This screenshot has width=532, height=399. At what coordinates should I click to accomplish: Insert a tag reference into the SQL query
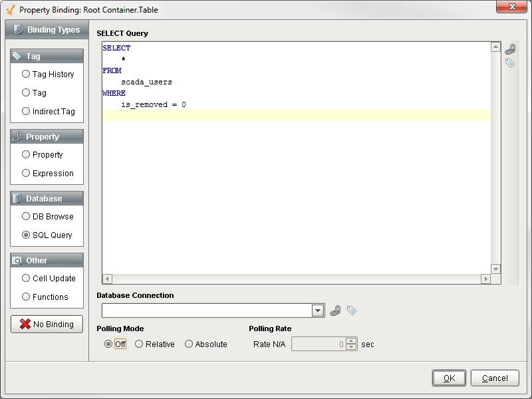point(509,63)
